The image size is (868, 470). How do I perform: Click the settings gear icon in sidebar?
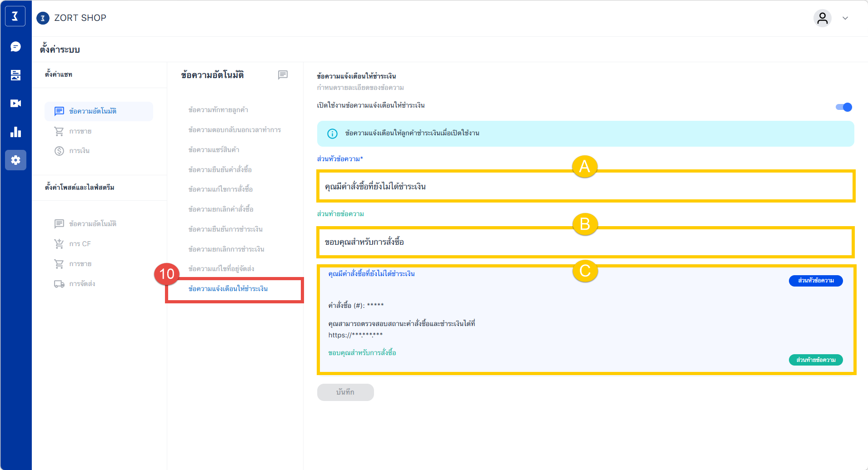tap(15, 160)
